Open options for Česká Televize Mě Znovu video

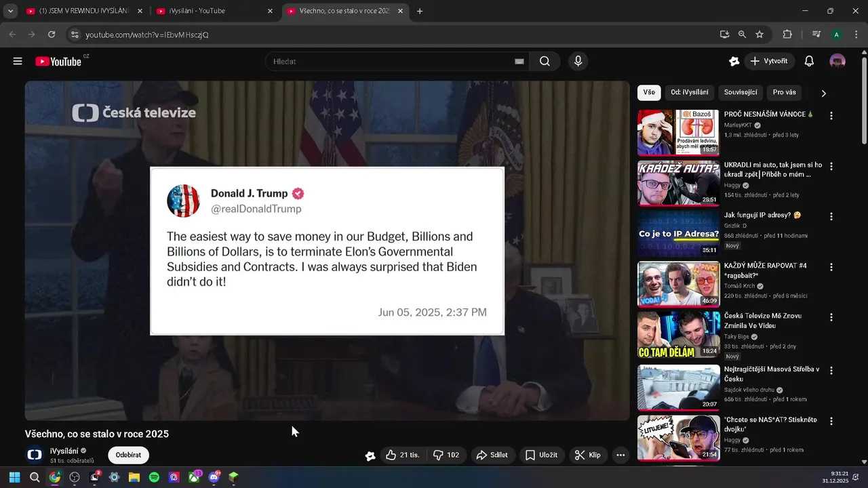coord(831,317)
